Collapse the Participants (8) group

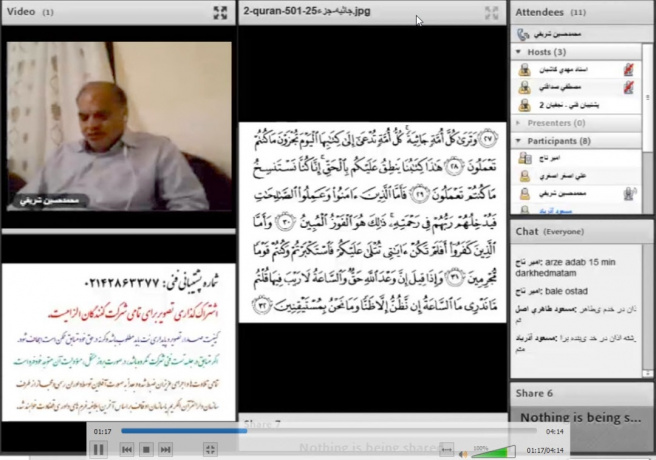pos(518,141)
